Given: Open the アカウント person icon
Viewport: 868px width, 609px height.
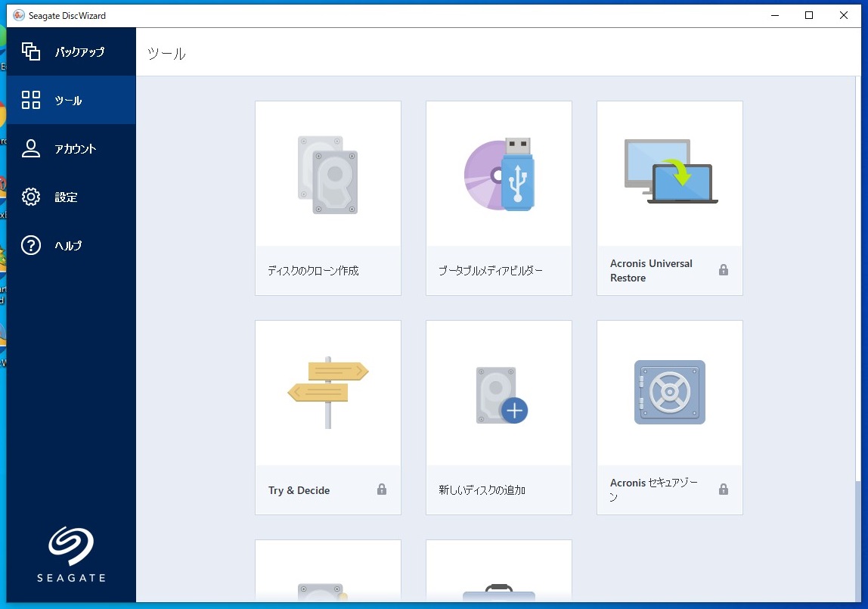Looking at the screenshot, I should pos(31,148).
